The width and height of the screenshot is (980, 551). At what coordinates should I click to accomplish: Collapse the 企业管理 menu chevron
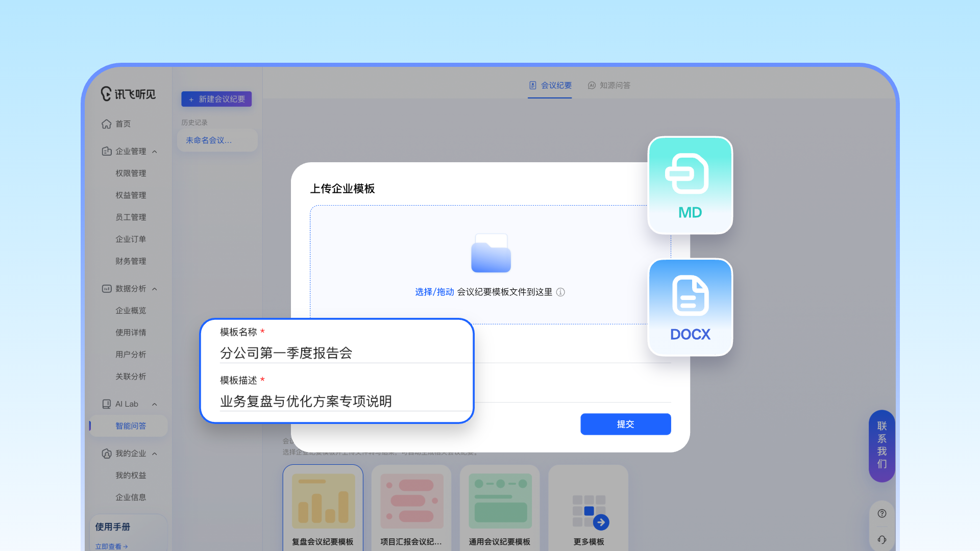point(155,152)
